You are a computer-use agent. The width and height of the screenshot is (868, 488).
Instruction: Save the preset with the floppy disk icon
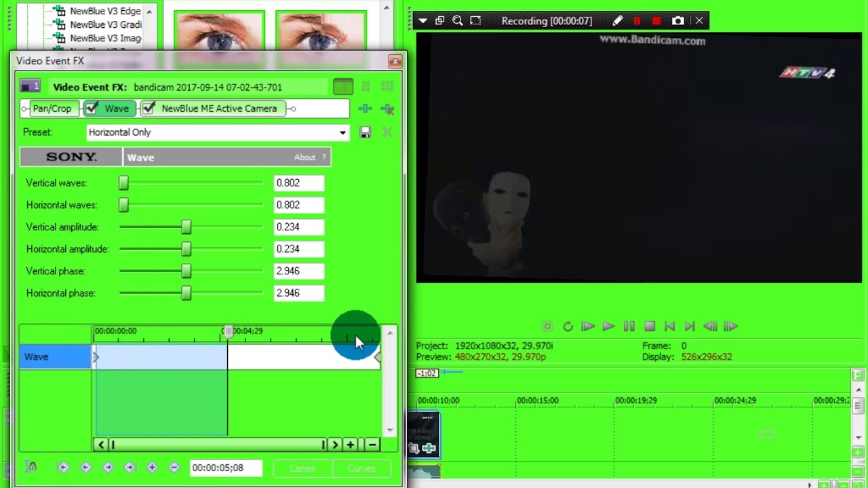pos(365,132)
